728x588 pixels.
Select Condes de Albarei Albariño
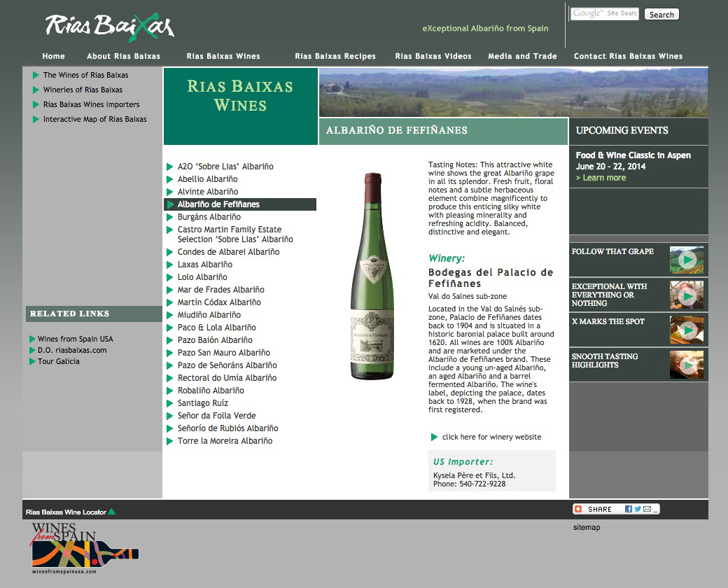228,252
